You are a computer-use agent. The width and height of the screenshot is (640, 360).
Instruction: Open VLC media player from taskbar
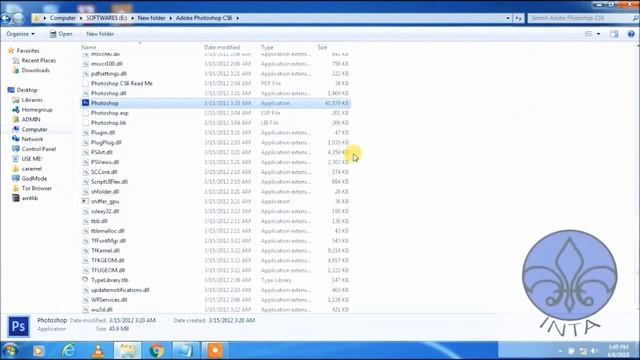(x=98, y=350)
